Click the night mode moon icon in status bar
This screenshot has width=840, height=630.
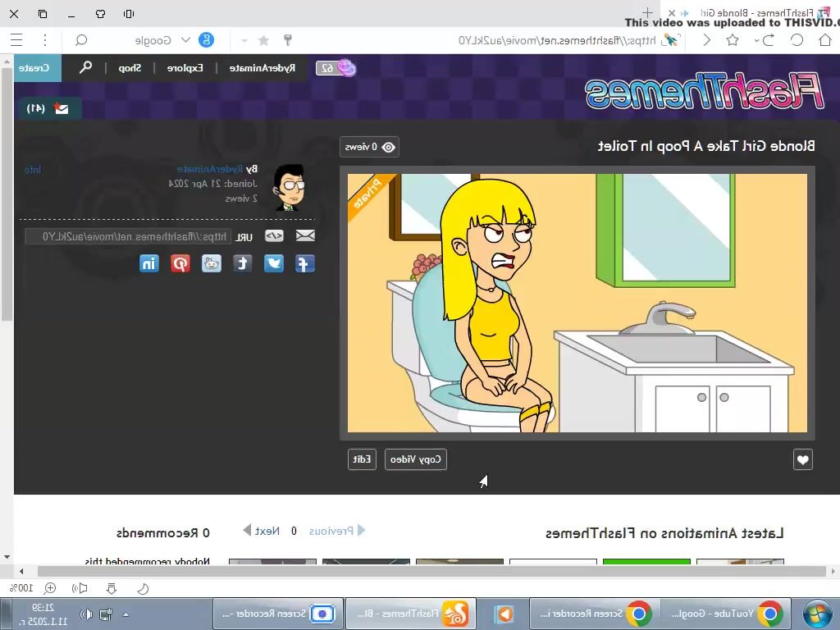point(143,589)
